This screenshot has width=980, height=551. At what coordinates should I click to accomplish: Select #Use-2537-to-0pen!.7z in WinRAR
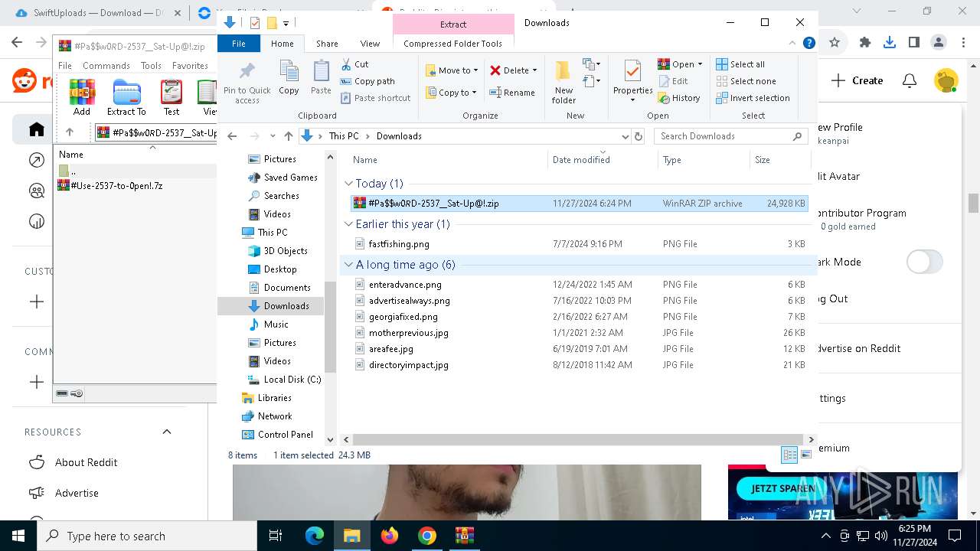tap(110, 186)
